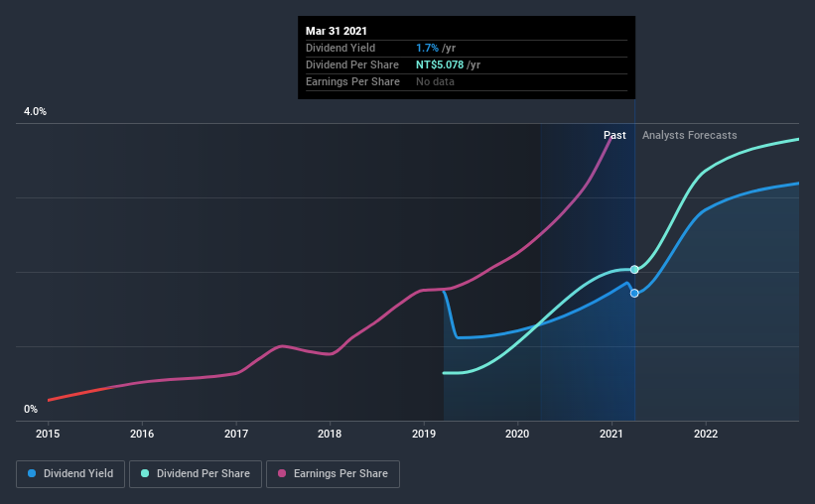The width and height of the screenshot is (815, 504).
Task: Click the 2020 x-axis label
Action: tap(518, 434)
